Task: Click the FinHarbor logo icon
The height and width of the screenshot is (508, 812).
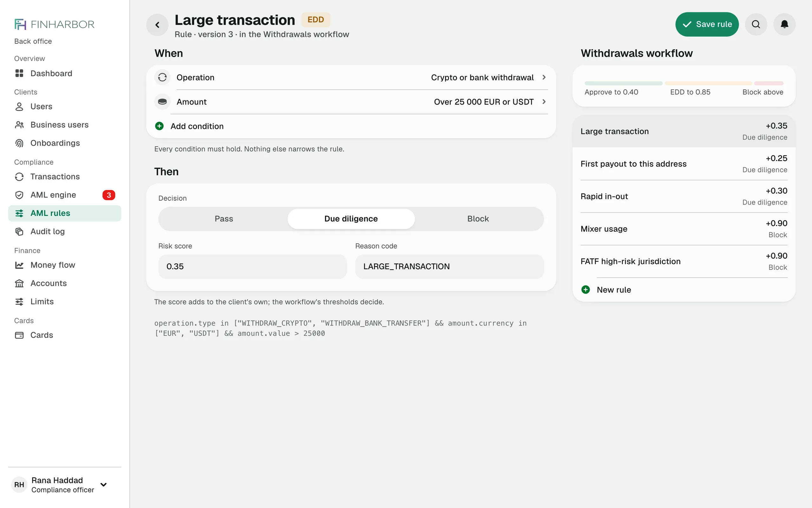Action: (20, 24)
